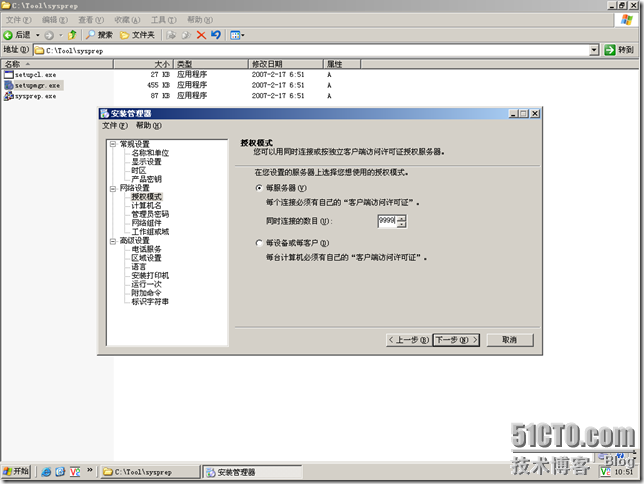
Task: Select 电话服务 in the tree
Action: point(146,249)
